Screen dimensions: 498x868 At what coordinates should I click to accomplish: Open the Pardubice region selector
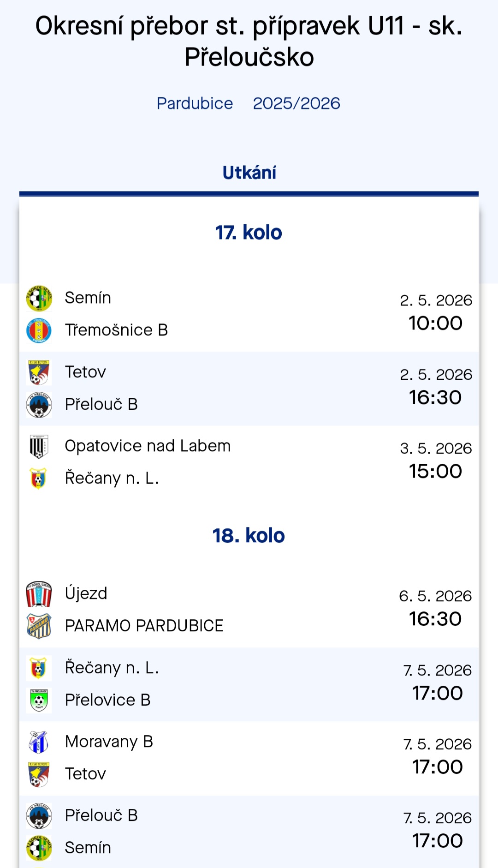pyautogui.click(x=195, y=103)
